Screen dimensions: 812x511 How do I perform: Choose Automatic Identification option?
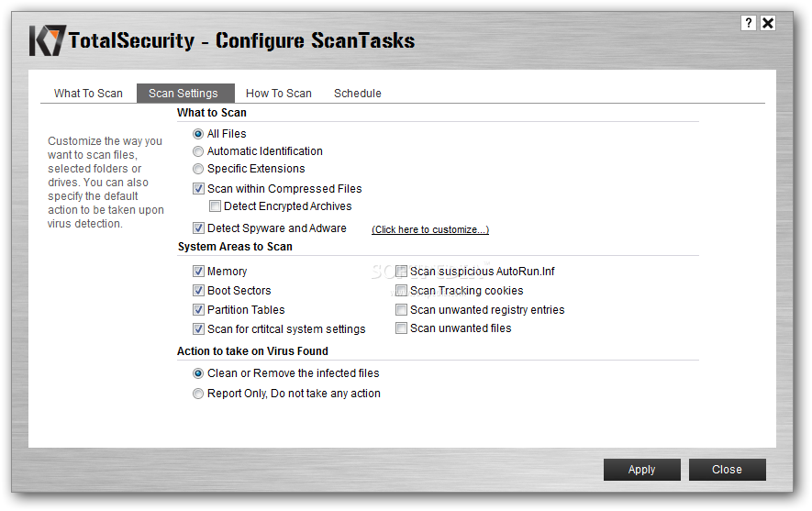tap(198, 151)
